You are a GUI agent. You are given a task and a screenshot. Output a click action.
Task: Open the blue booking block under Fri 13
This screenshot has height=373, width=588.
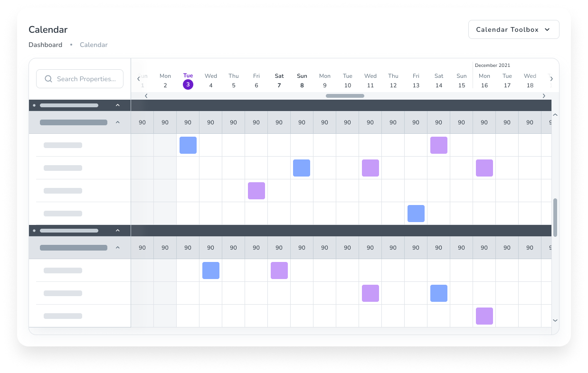pyautogui.click(x=416, y=214)
